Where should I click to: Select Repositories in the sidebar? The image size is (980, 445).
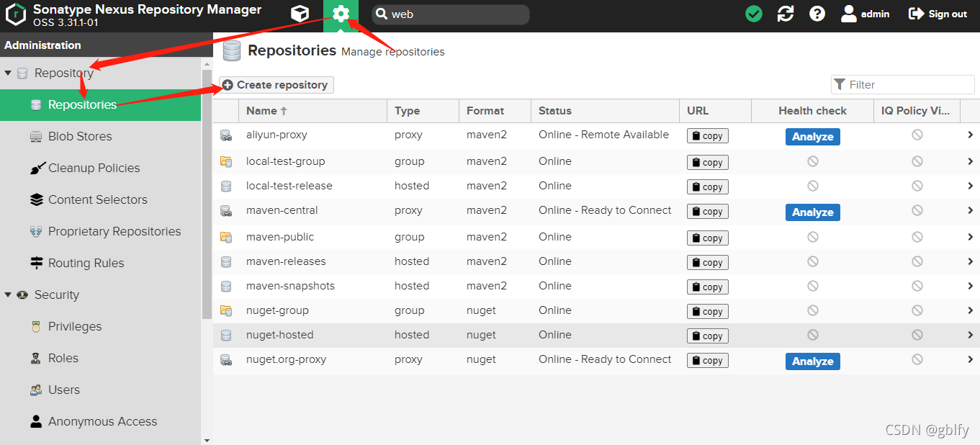[x=100, y=104]
